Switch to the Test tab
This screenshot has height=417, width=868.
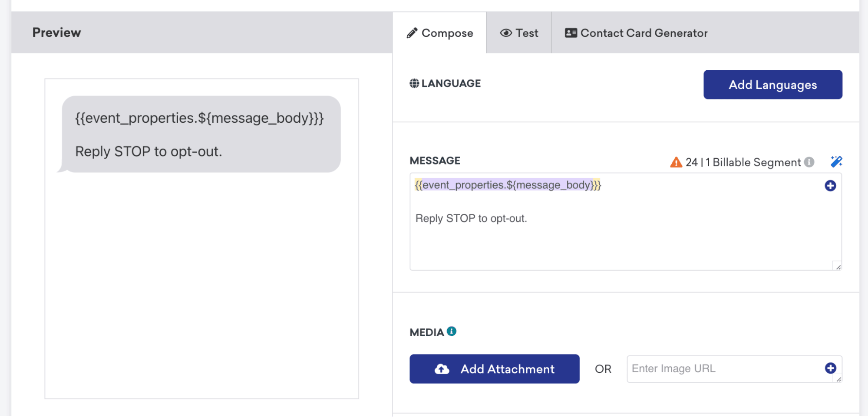tap(519, 33)
